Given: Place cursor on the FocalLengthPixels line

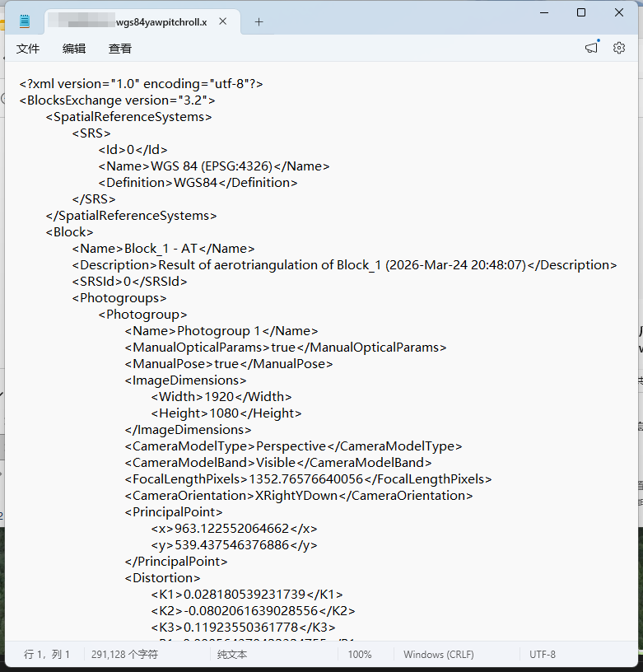Looking at the screenshot, I should pos(308,479).
